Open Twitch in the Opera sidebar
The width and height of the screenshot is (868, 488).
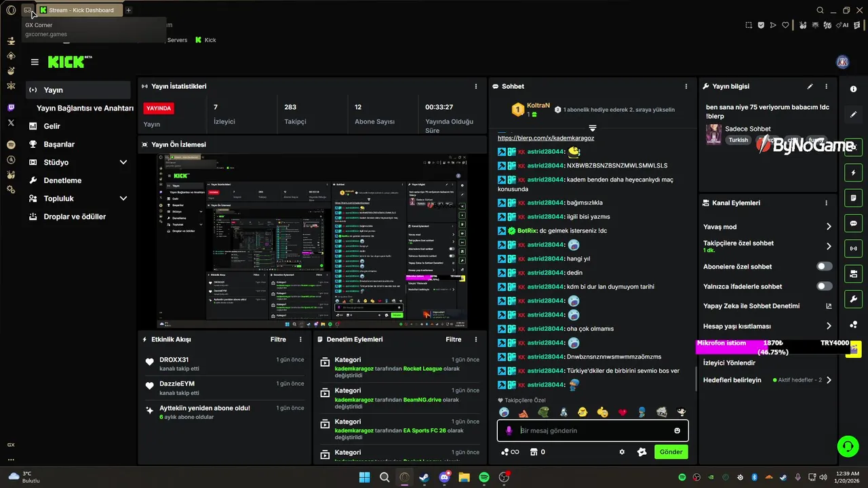click(x=11, y=108)
